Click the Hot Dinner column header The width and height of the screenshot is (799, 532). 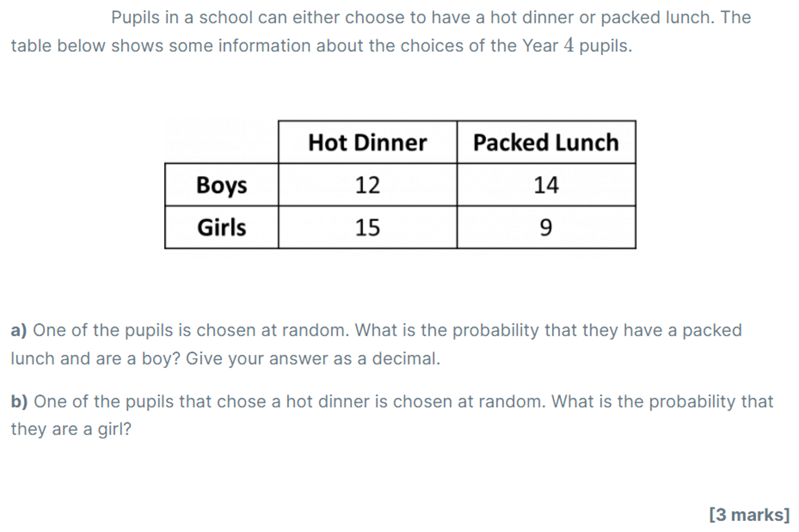(x=367, y=142)
